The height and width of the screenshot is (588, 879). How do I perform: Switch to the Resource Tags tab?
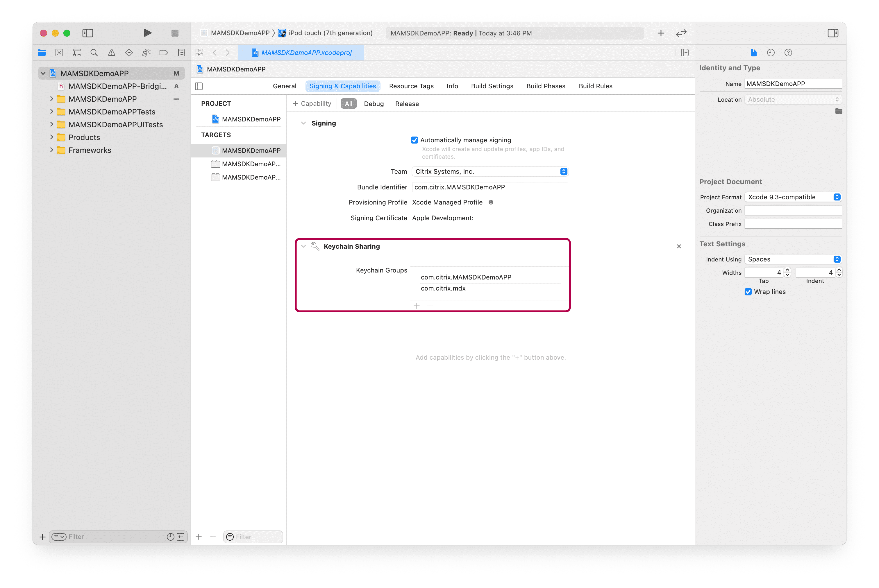pyautogui.click(x=411, y=86)
